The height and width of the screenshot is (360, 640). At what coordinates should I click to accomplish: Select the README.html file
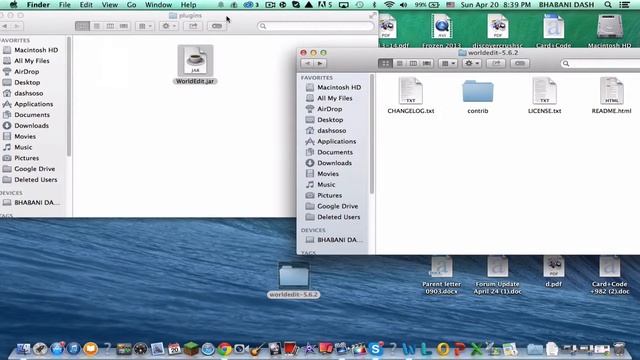pyautogui.click(x=611, y=96)
